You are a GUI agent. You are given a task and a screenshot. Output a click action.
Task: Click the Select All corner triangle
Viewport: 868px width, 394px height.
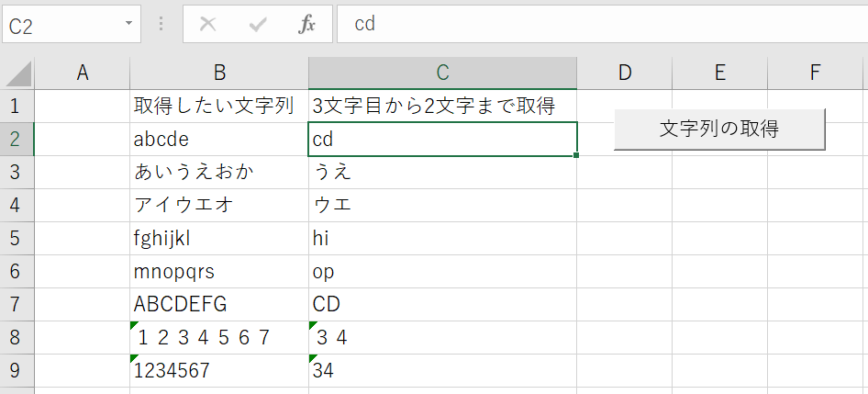tap(17, 73)
